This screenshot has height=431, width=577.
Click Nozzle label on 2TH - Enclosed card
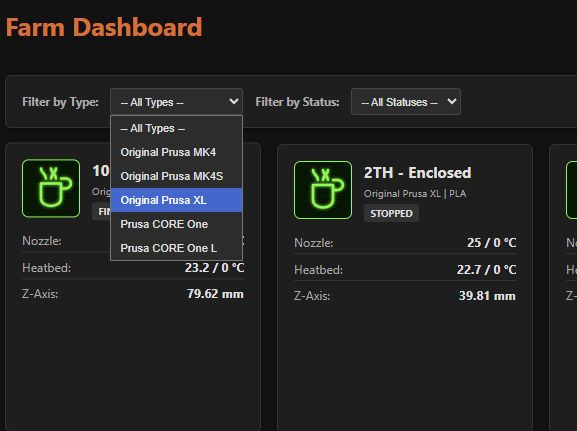314,243
